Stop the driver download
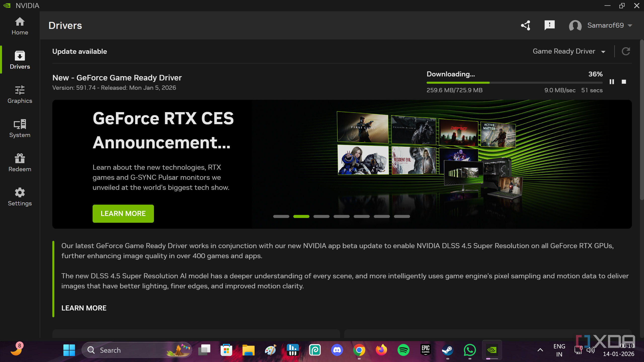Viewport: 644px width, 362px height. 624,82
